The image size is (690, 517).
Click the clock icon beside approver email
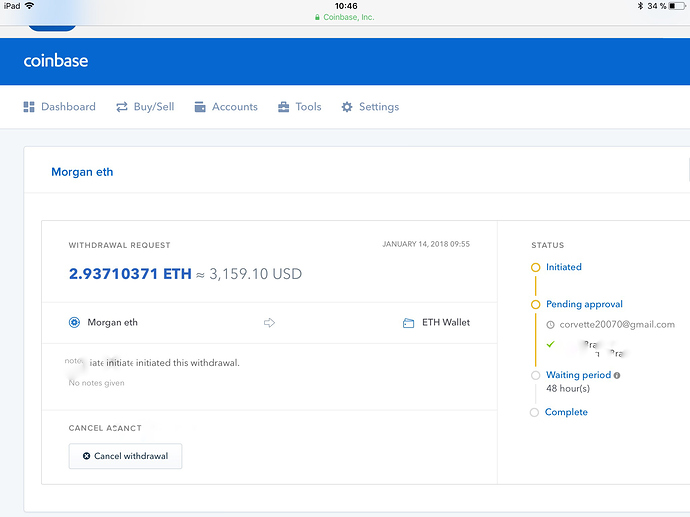click(x=551, y=325)
